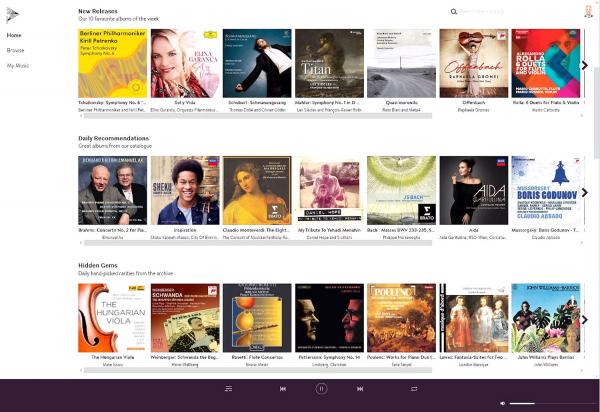Click the 'Aida' album title link

coord(474,230)
